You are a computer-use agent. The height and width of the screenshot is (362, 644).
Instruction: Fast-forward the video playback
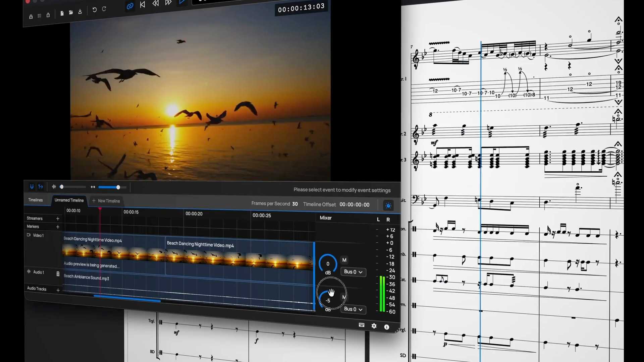point(168,3)
